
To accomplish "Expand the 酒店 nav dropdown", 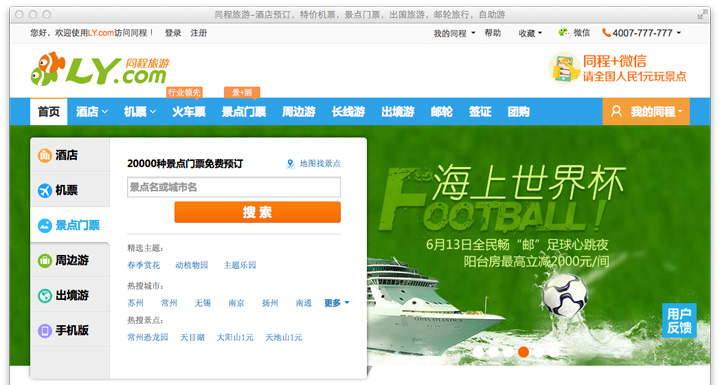I will [105, 112].
